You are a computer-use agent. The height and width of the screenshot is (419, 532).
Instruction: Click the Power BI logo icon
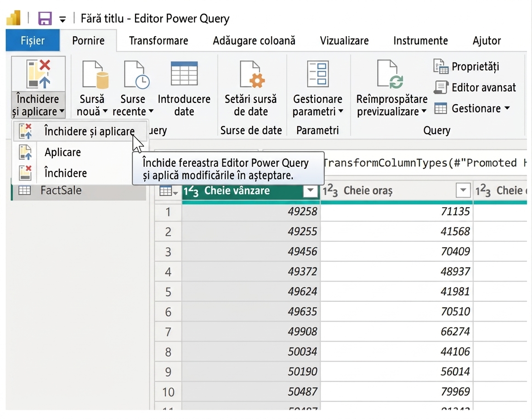click(x=14, y=18)
